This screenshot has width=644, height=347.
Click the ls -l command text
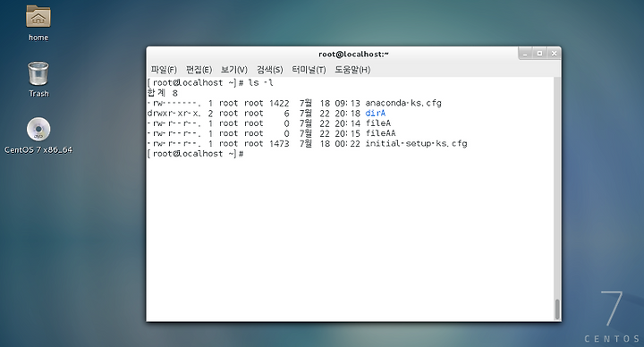click(261, 82)
